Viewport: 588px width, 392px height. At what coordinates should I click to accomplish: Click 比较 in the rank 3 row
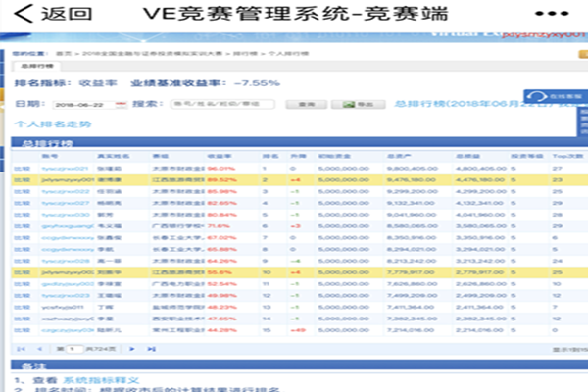click(23, 192)
